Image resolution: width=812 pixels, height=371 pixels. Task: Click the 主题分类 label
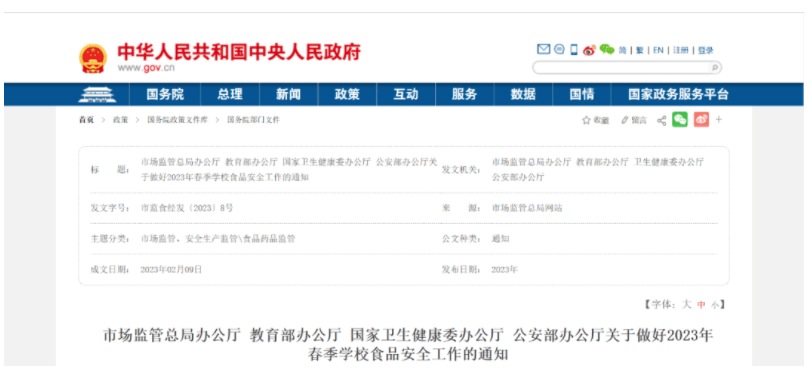[x=110, y=239]
